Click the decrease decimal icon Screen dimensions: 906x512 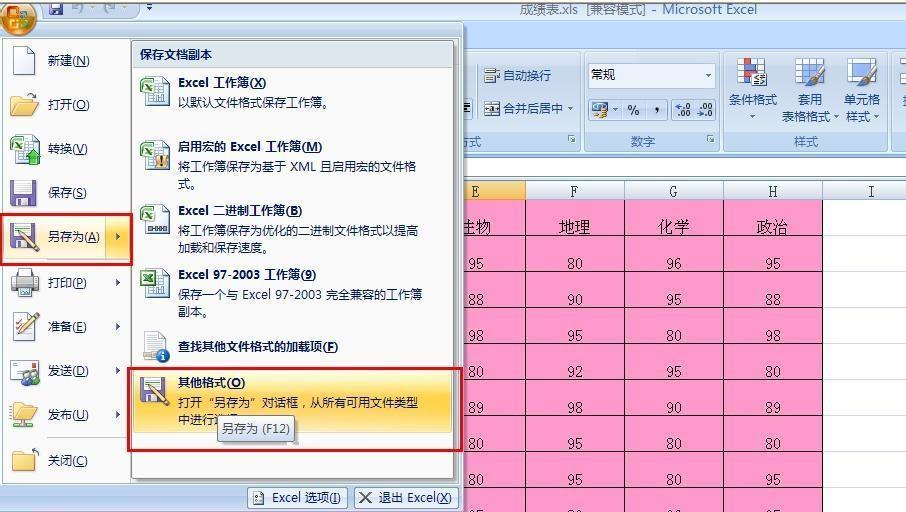pos(705,110)
